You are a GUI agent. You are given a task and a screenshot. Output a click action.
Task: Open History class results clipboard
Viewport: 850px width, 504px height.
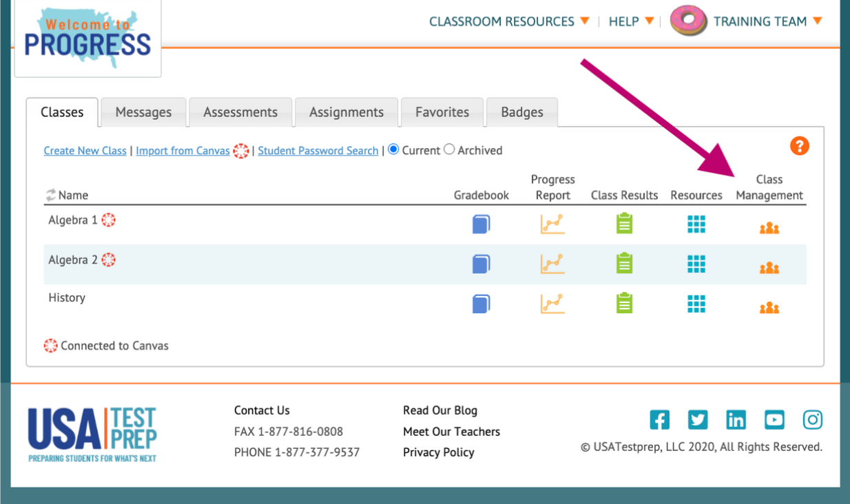[x=624, y=303]
